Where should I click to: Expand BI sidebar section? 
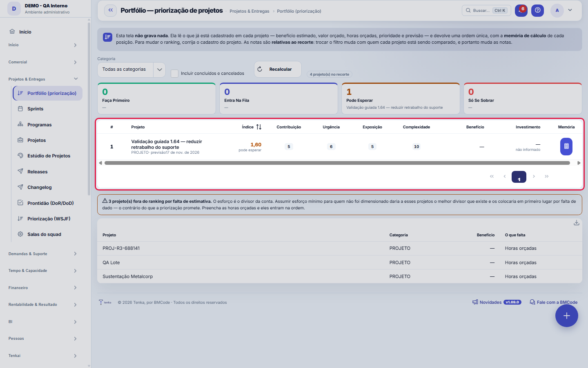click(x=43, y=322)
